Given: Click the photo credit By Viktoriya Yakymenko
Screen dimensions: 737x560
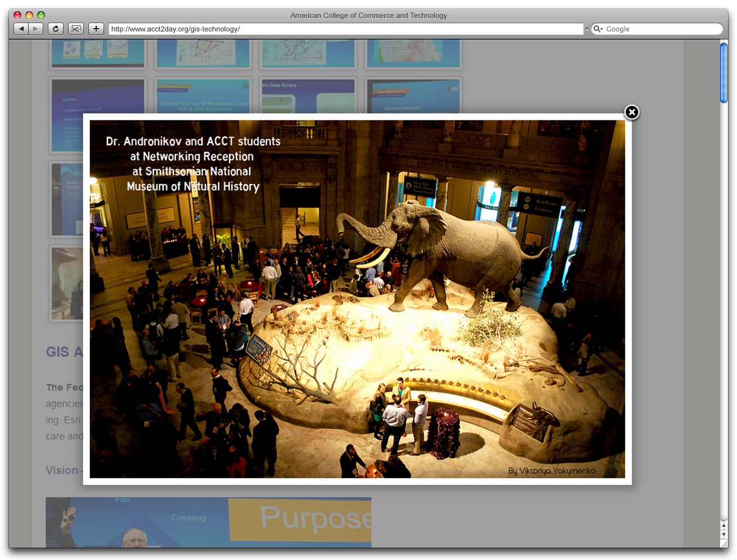Looking at the screenshot, I should (552, 471).
